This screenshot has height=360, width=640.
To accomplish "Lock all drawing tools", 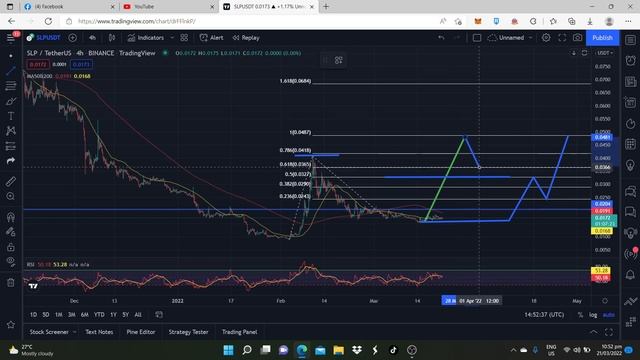I will (x=11, y=247).
